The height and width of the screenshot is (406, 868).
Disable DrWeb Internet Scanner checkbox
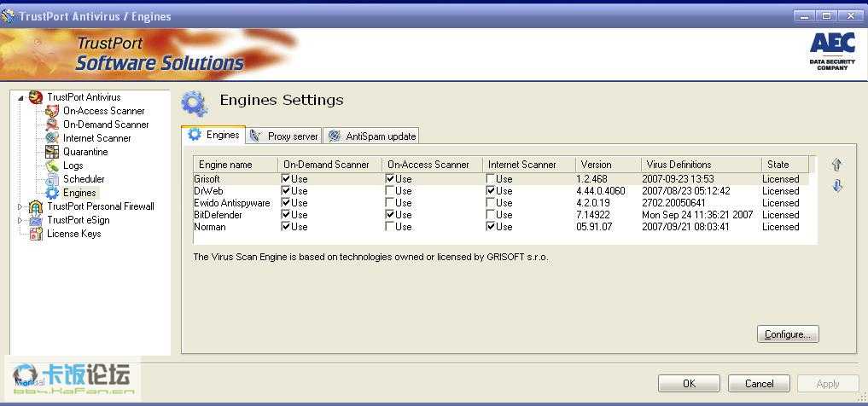[490, 191]
